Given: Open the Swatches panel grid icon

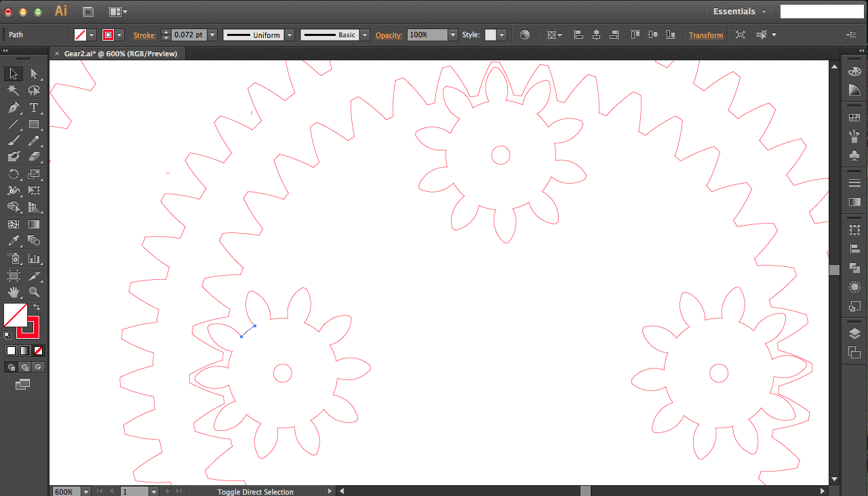Looking at the screenshot, I should click(x=854, y=118).
